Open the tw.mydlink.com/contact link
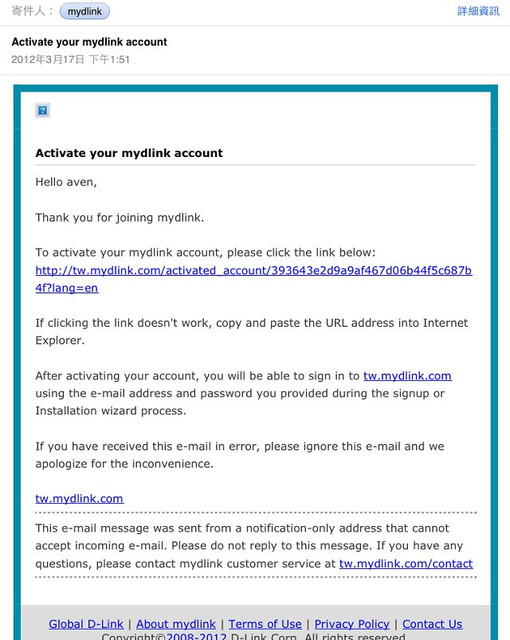Image resolution: width=510 pixels, height=640 pixels. (x=406, y=564)
